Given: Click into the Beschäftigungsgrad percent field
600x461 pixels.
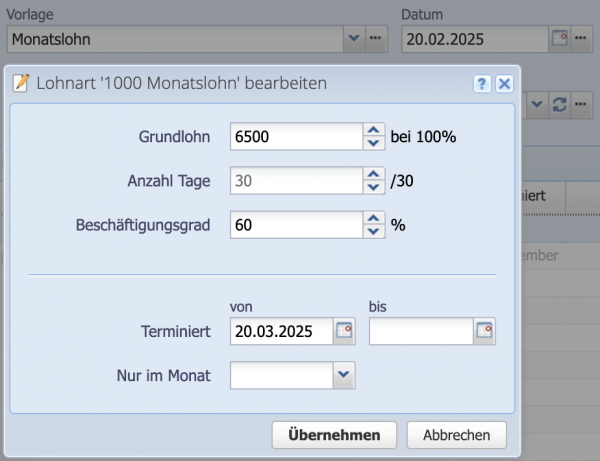Looking at the screenshot, I should (294, 225).
